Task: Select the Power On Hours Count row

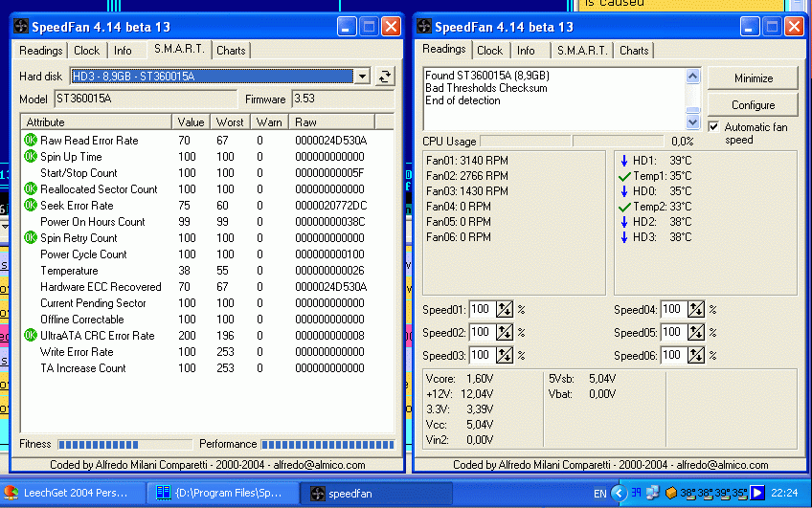Action: pyautogui.click(x=206, y=221)
